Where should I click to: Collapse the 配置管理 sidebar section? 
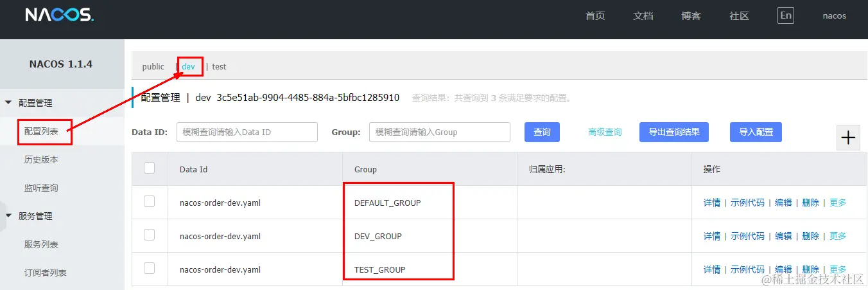[9, 103]
